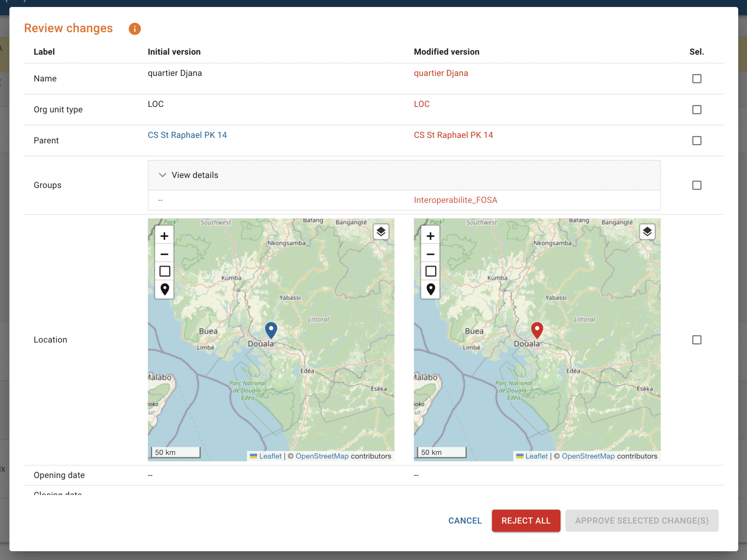
Task: Open the initial version parent CS St Raphael PK 14
Action: [x=187, y=135]
